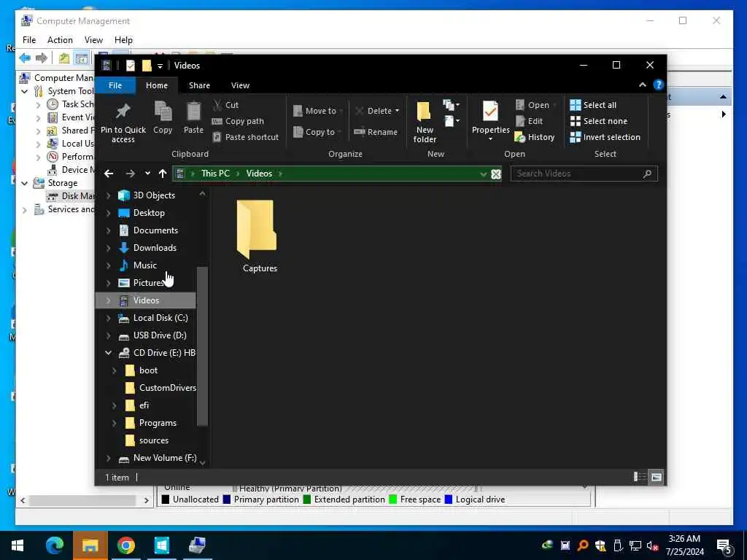Open the Move to command
Image resolution: width=747 pixels, height=560 pixels.
pyautogui.click(x=318, y=111)
